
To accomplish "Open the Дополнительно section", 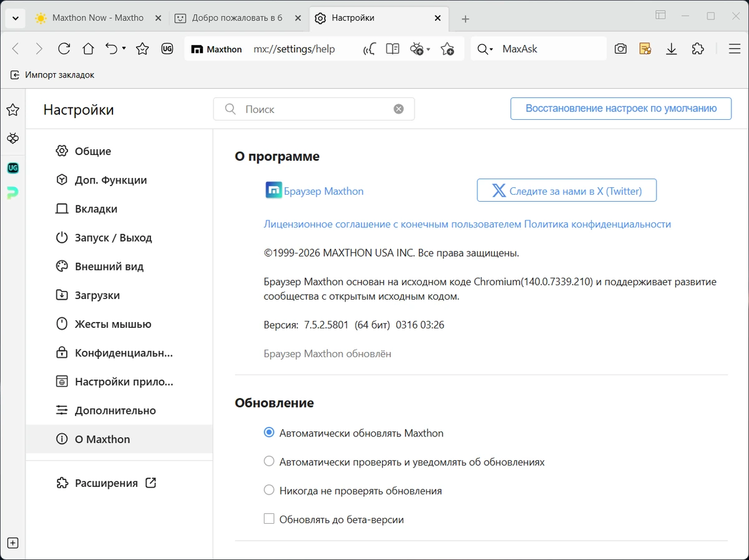I will [x=119, y=410].
